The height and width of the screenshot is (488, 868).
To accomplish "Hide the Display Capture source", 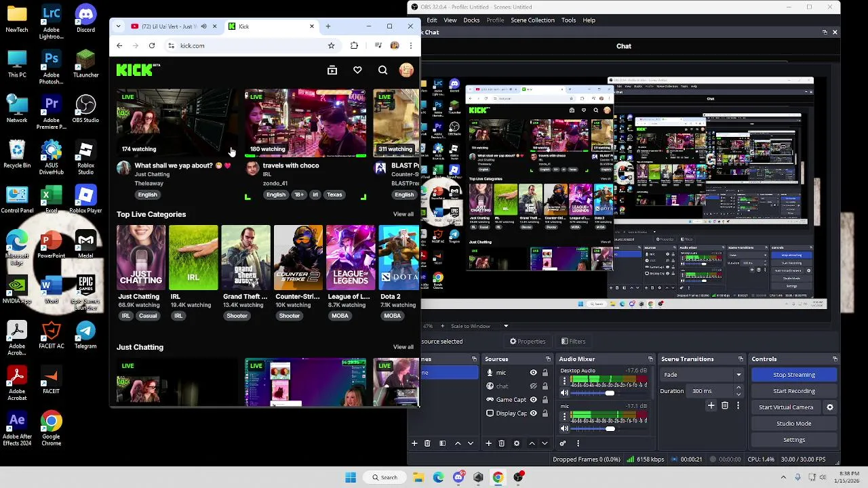I will (533, 413).
